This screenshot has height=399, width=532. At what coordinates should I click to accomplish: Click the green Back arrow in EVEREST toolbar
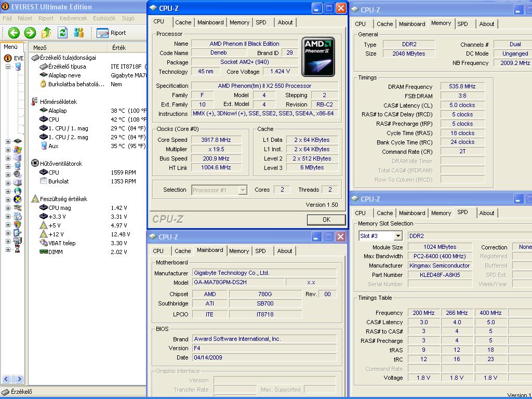(x=14, y=33)
